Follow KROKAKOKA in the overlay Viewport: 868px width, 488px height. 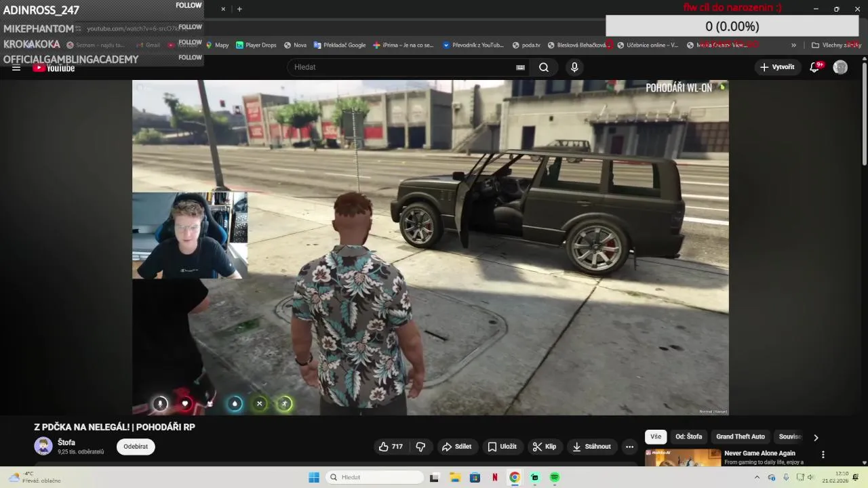pyautogui.click(x=191, y=42)
